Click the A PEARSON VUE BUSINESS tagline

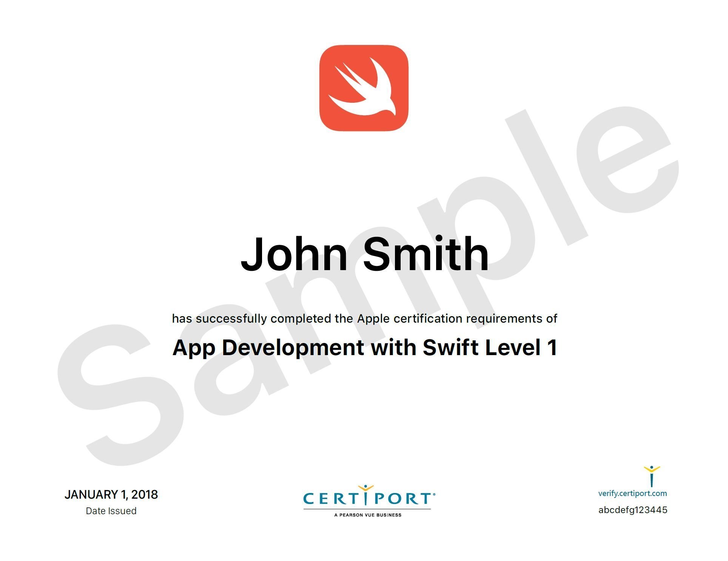(368, 515)
